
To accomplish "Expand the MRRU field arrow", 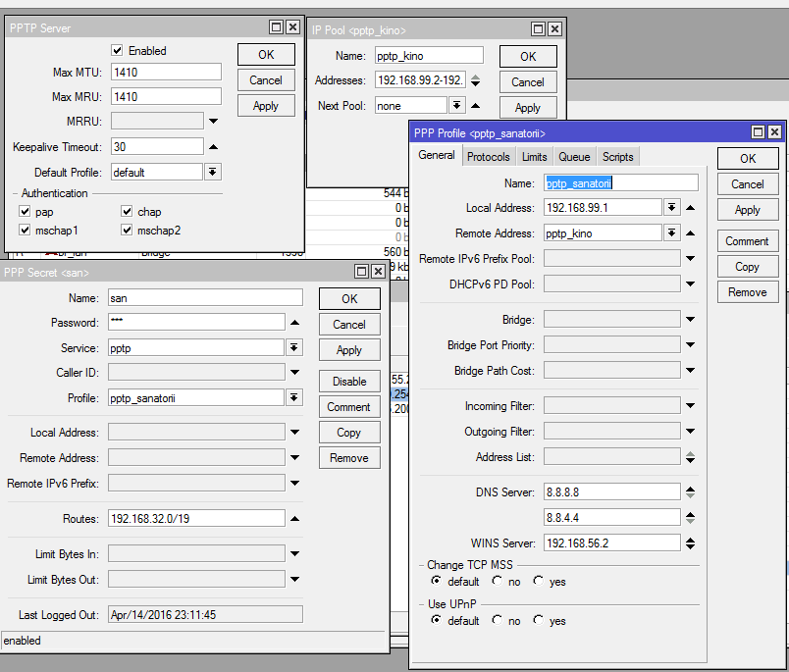I will point(213,122).
